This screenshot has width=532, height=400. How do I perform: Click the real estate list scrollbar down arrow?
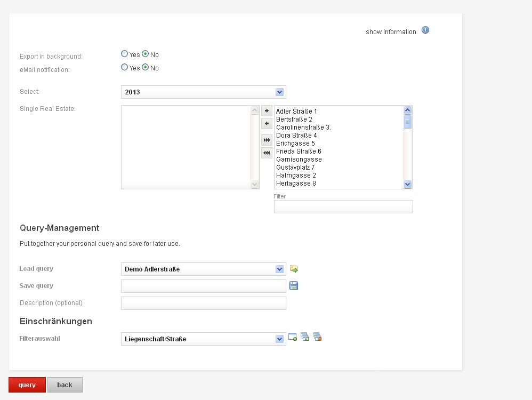[407, 184]
